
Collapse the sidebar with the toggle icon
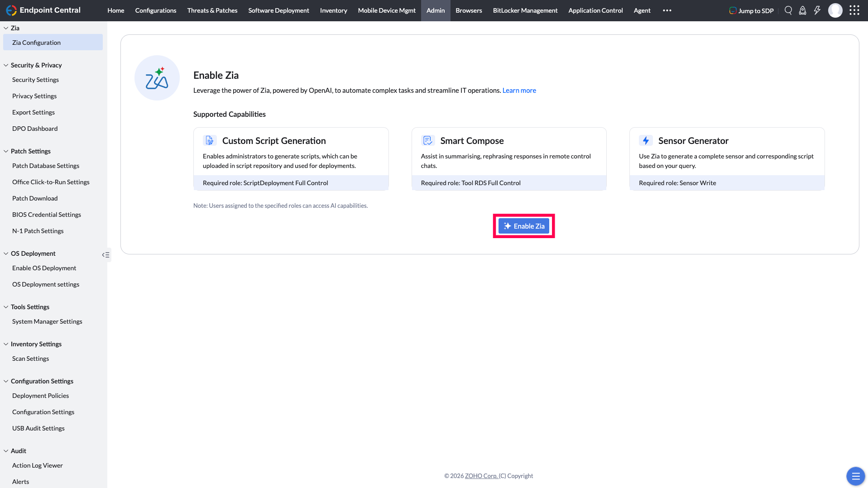pyautogui.click(x=106, y=255)
